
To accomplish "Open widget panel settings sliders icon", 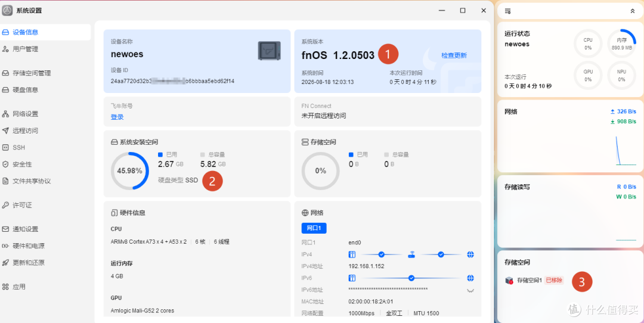I will (507, 11).
